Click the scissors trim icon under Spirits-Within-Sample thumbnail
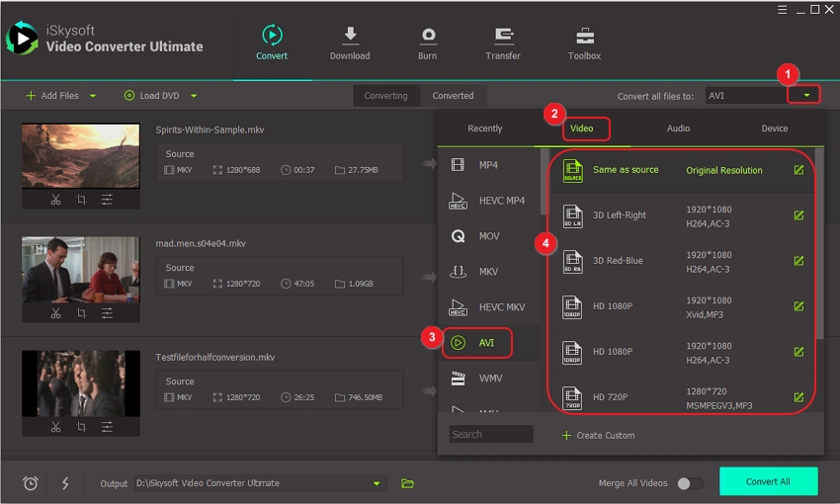Image resolution: width=840 pixels, height=504 pixels. point(55,200)
